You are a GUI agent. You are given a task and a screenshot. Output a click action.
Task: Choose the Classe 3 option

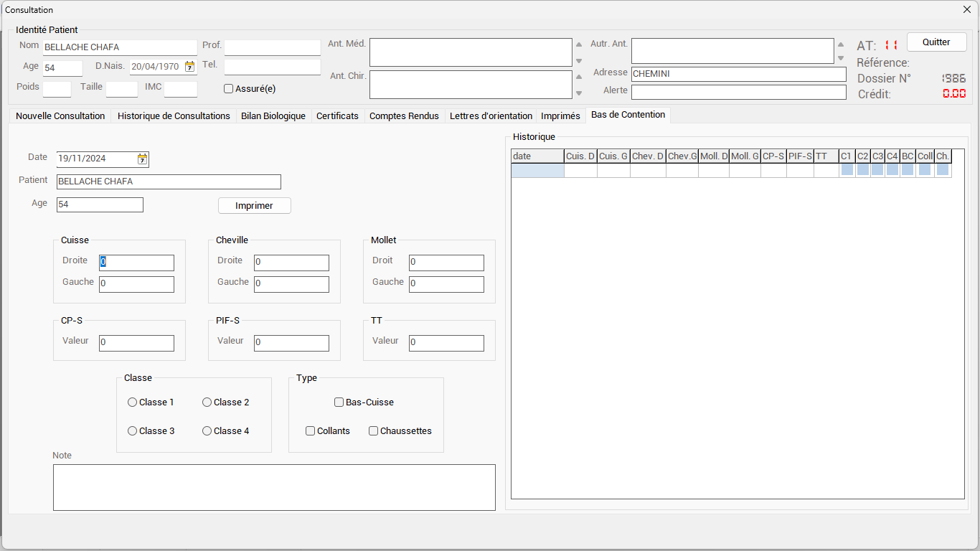pos(133,431)
